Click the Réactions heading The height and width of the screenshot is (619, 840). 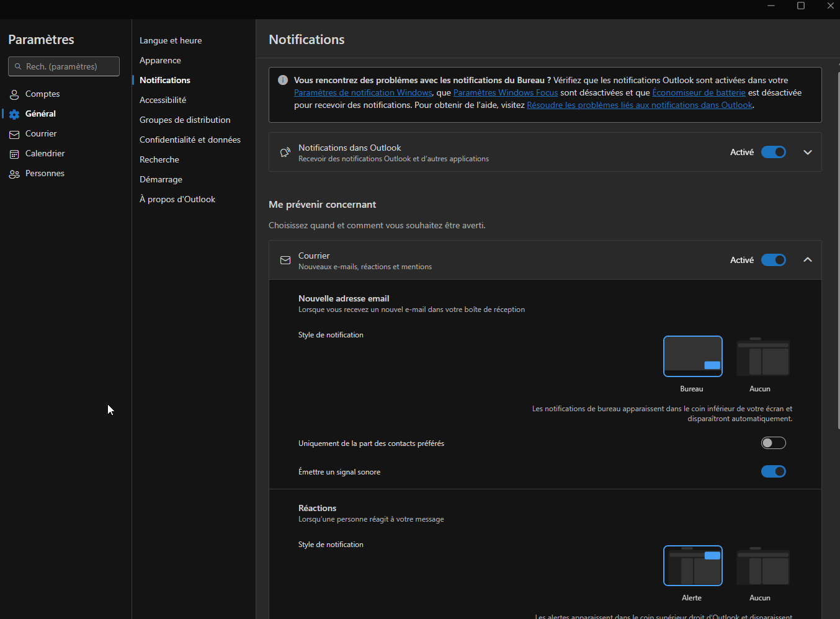coord(317,508)
